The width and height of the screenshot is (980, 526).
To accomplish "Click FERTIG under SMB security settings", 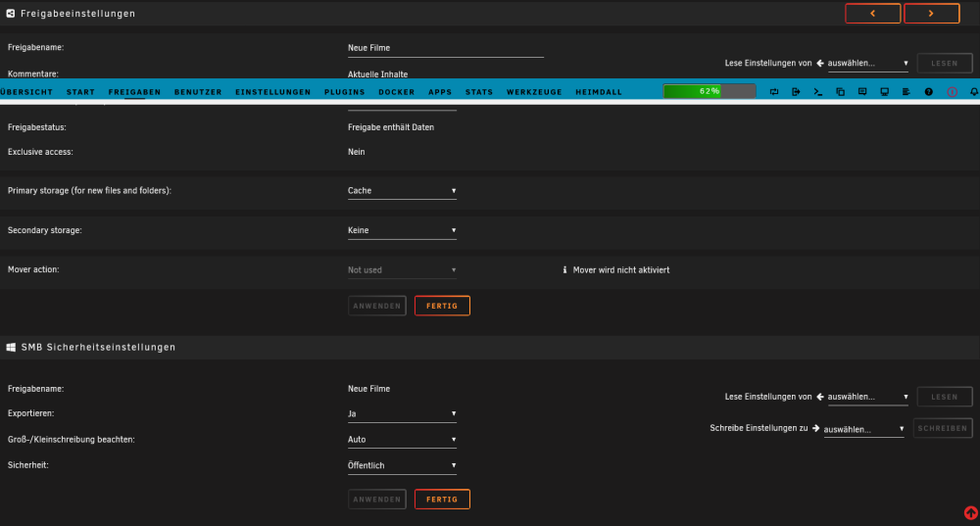I will (x=442, y=500).
